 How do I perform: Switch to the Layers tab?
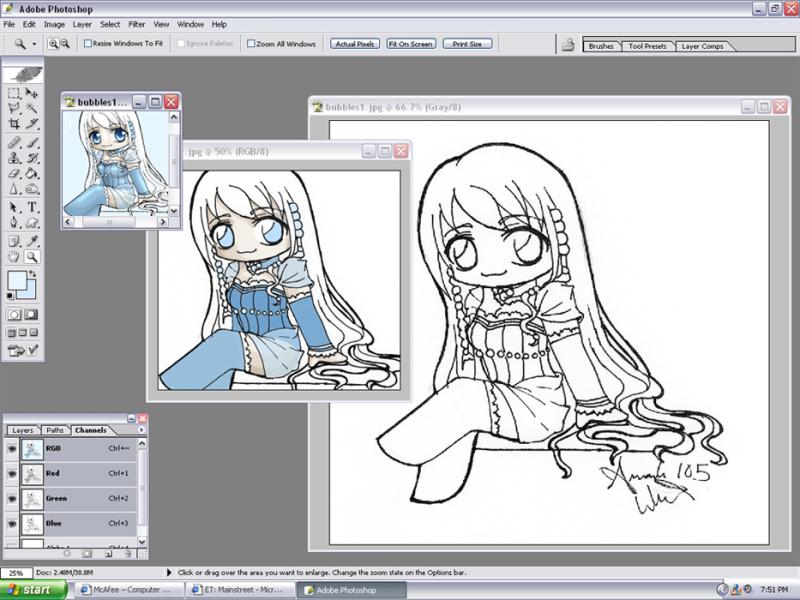point(22,431)
